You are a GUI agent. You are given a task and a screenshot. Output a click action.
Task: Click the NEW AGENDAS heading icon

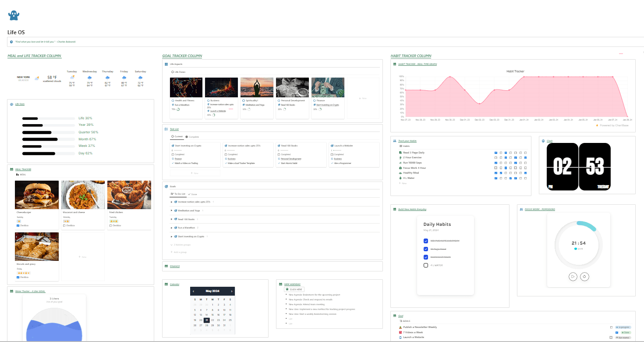281,284
